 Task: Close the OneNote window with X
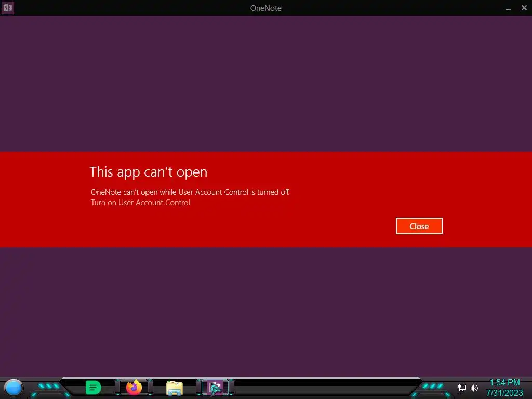point(524,8)
